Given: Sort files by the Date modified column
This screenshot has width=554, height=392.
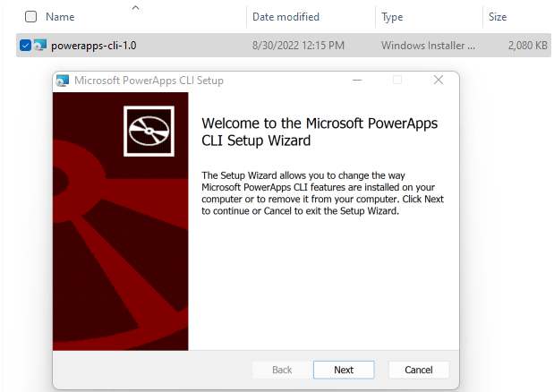Looking at the screenshot, I should click(x=287, y=17).
